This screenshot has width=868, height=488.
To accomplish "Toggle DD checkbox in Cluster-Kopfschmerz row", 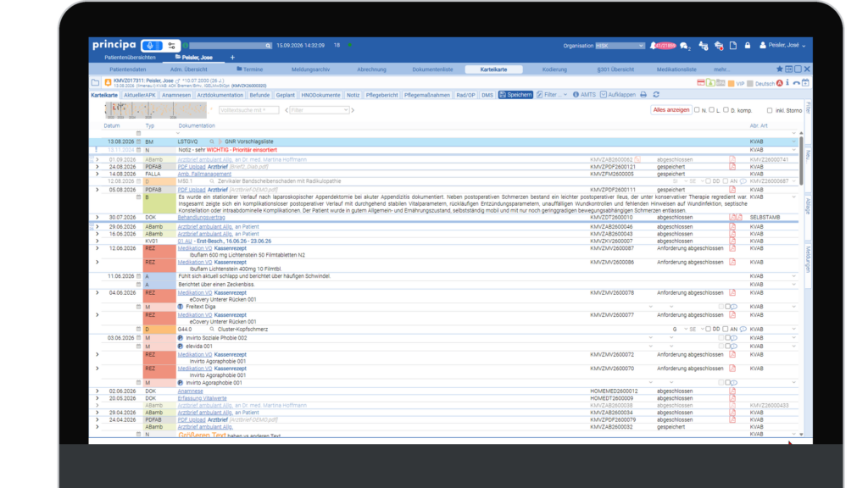I will pyautogui.click(x=708, y=330).
